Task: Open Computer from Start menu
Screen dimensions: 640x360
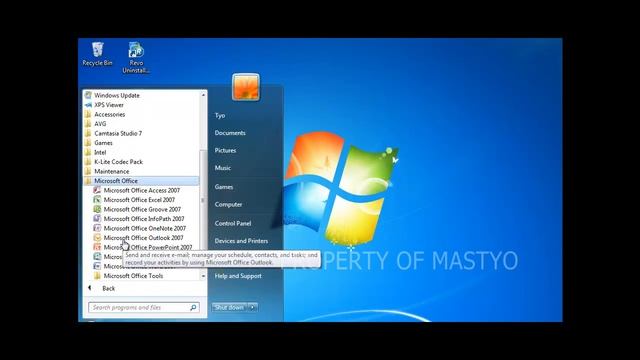Action: (228, 204)
